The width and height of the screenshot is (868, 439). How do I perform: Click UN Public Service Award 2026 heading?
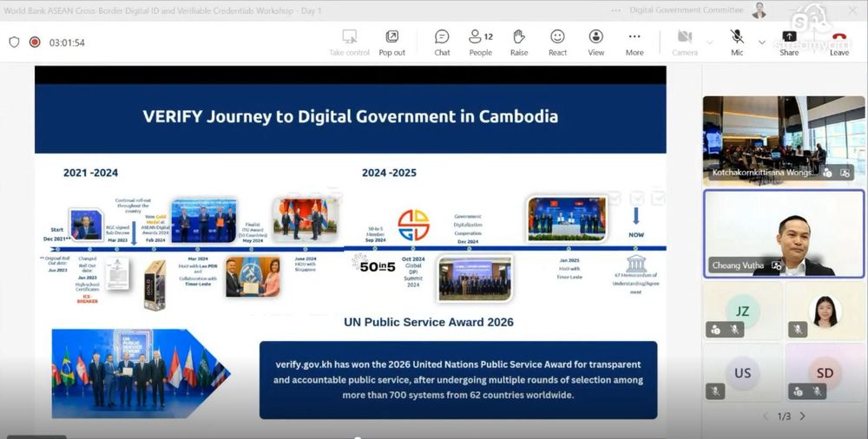(429, 322)
